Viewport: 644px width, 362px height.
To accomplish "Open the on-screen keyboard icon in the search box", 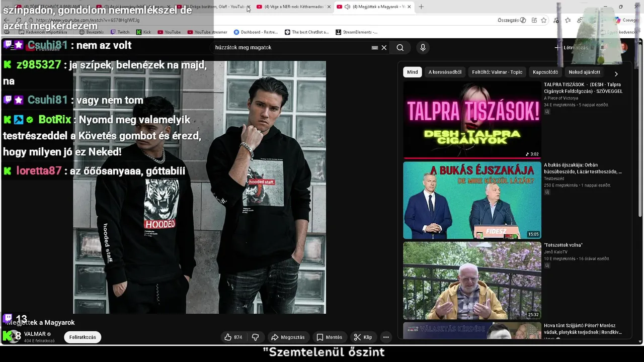I will tap(374, 47).
